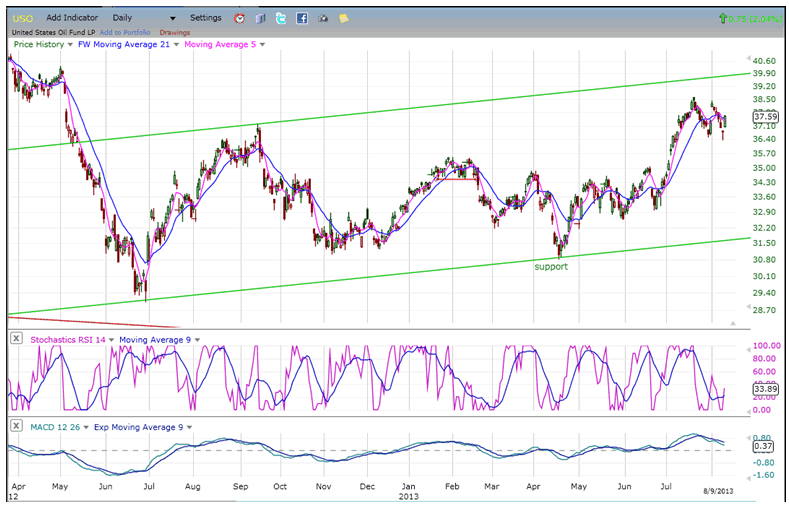Share chart via Facebook icon
789x510 pixels.
click(x=302, y=18)
